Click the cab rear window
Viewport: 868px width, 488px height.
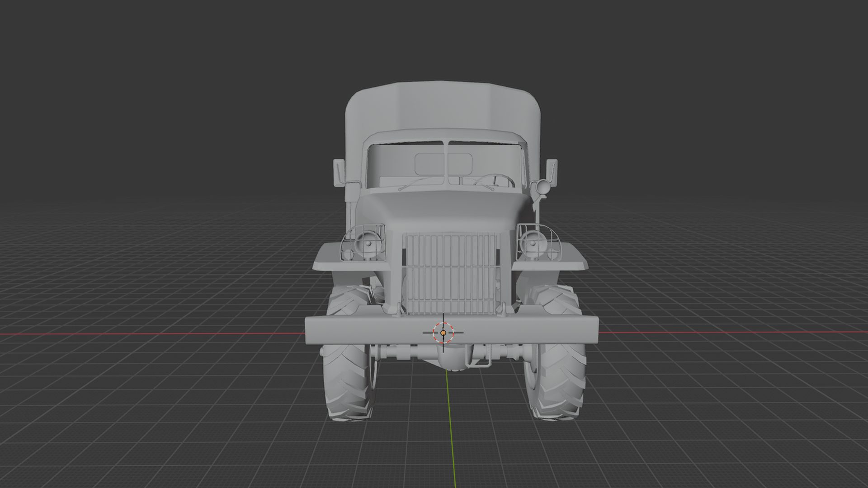pyautogui.click(x=443, y=164)
